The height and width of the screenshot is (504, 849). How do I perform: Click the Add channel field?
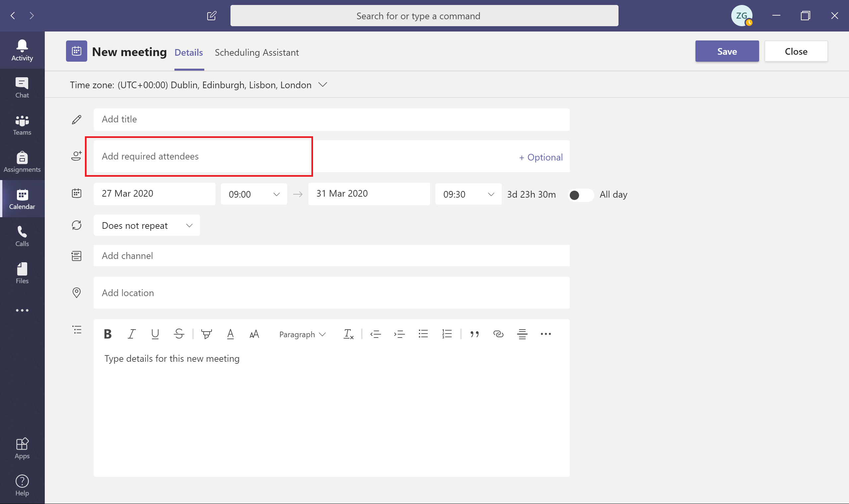coord(331,256)
